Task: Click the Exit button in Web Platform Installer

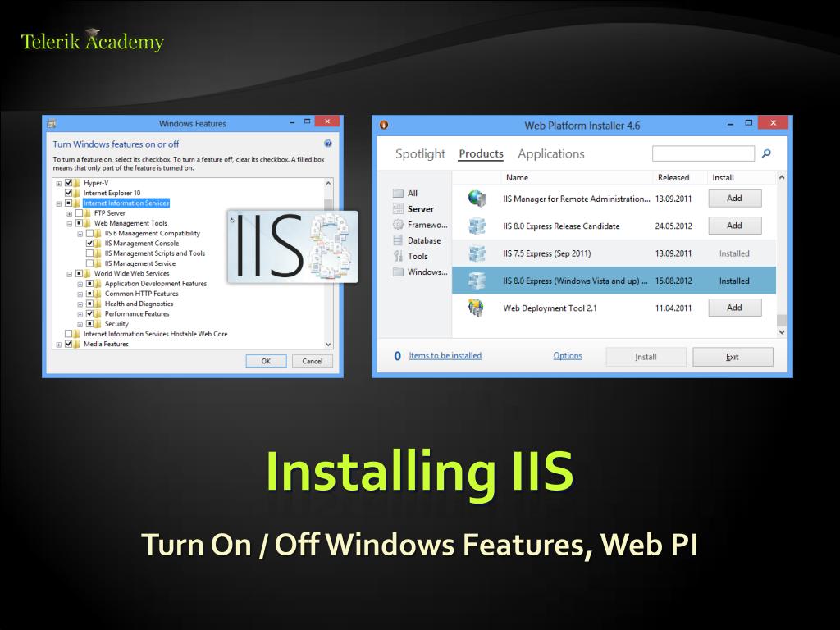Action: (x=733, y=357)
